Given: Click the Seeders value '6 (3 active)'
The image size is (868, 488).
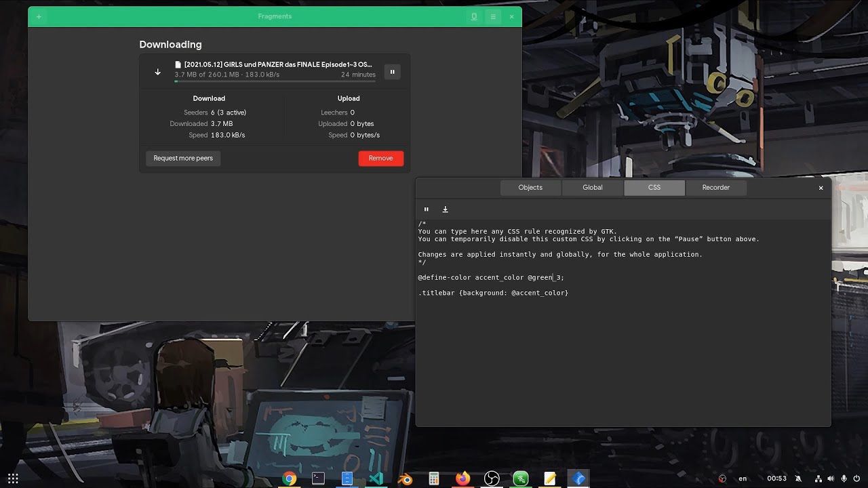Looking at the screenshot, I should pyautogui.click(x=229, y=113).
